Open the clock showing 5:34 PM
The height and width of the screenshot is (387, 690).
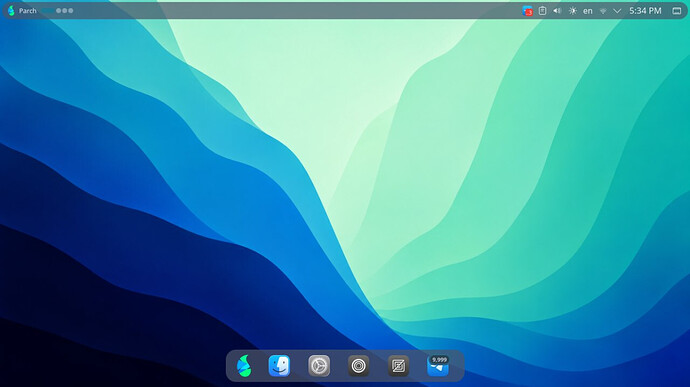[x=645, y=11]
